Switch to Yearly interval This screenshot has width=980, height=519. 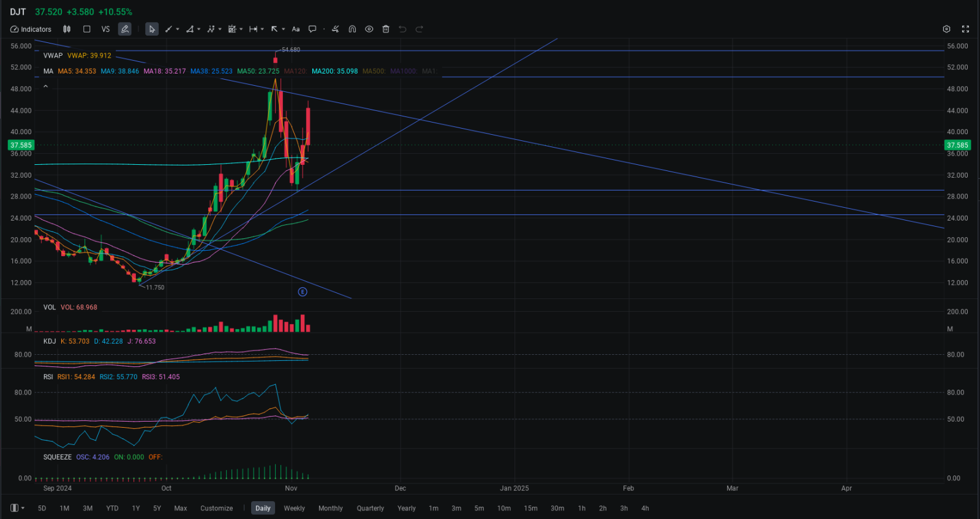click(407, 508)
